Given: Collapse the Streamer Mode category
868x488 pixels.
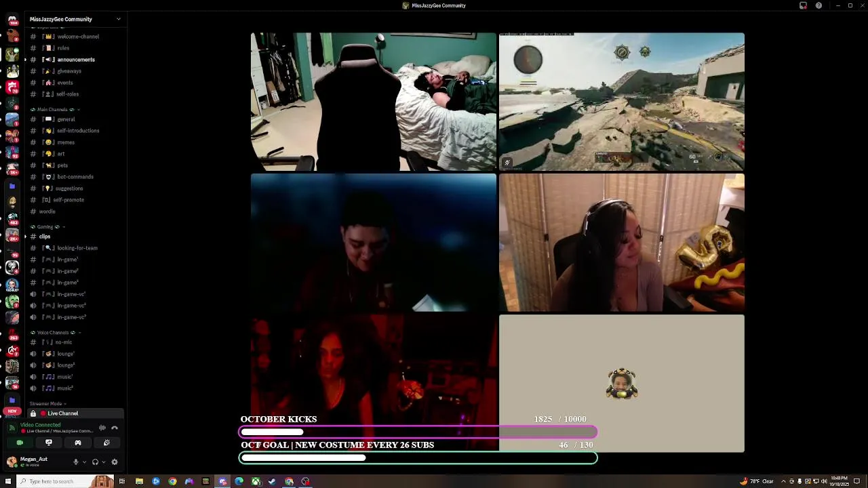Looking at the screenshot, I should pos(47,403).
